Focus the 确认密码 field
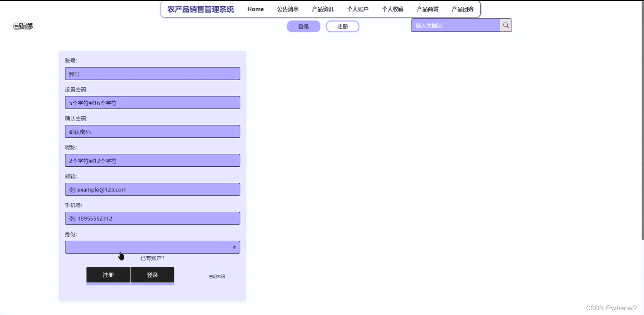 coord(152,132)
